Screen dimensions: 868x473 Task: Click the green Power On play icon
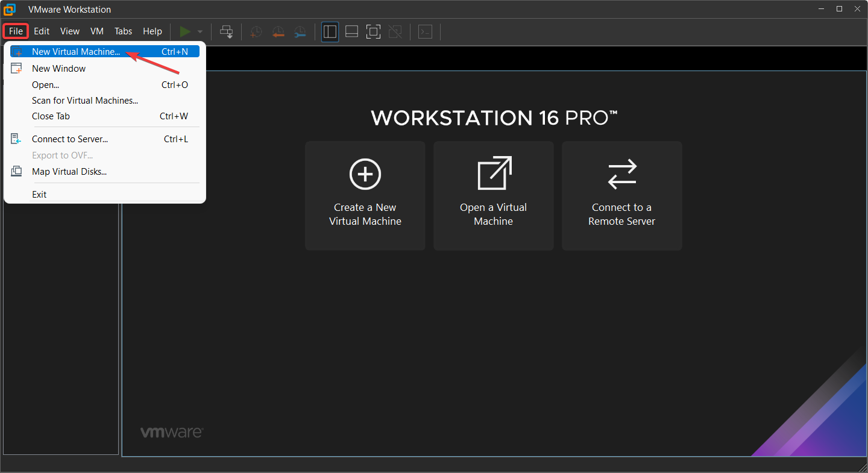click(185, 31)
